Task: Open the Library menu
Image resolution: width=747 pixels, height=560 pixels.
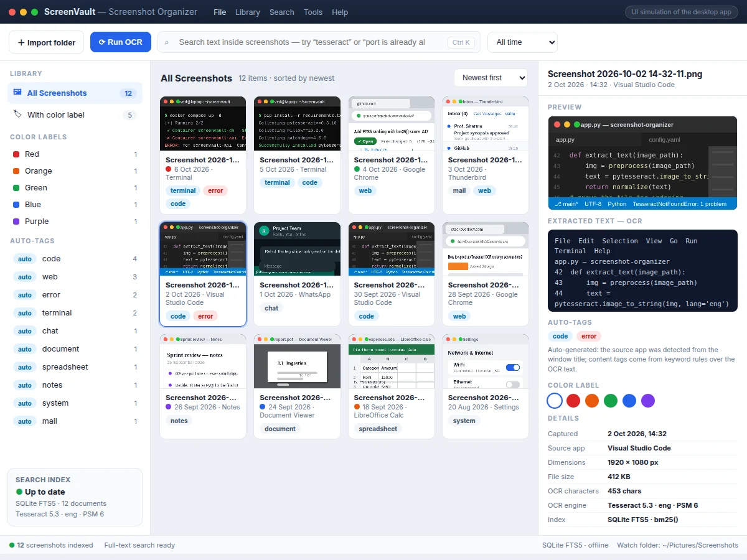Action: pyautogui.click(x=248, y=12)
